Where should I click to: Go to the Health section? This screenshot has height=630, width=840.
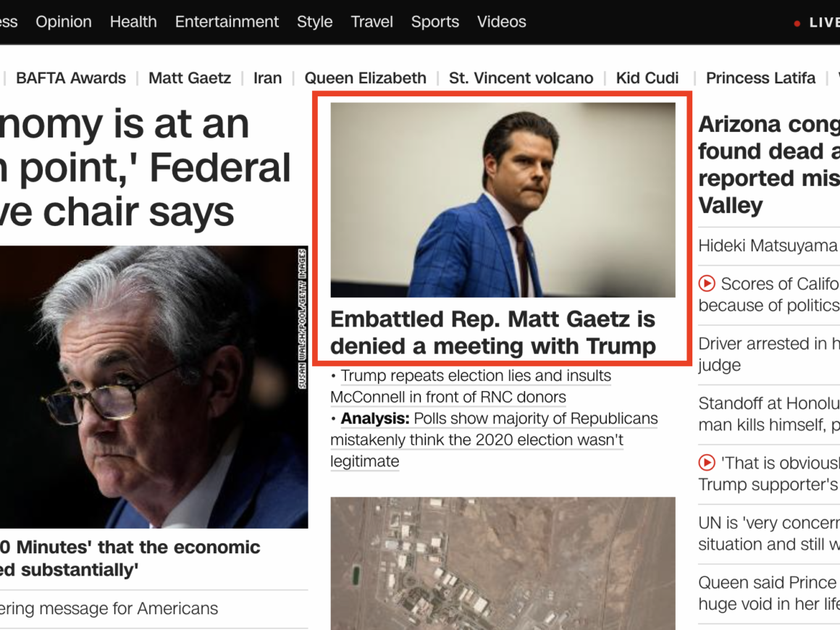(133, 22)
